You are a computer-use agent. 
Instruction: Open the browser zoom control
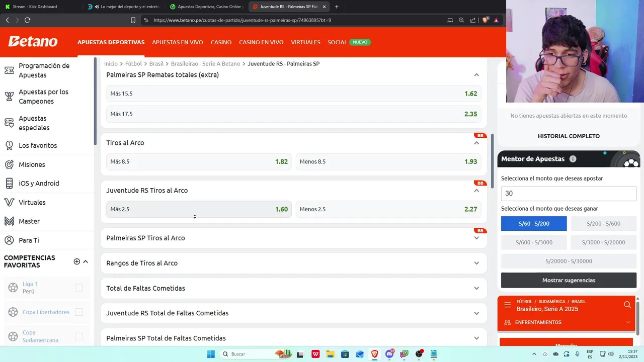click(x=461, y=20)
